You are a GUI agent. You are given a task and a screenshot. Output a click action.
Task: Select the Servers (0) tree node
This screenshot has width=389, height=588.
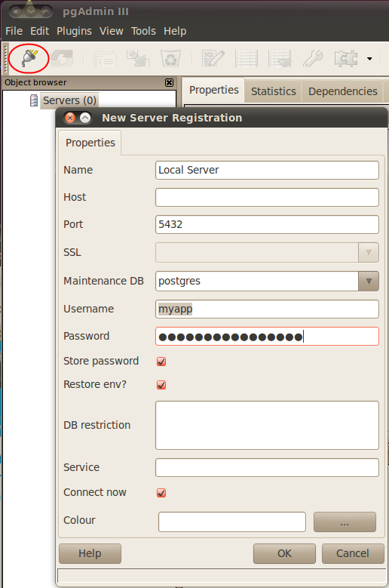(69, 100)
